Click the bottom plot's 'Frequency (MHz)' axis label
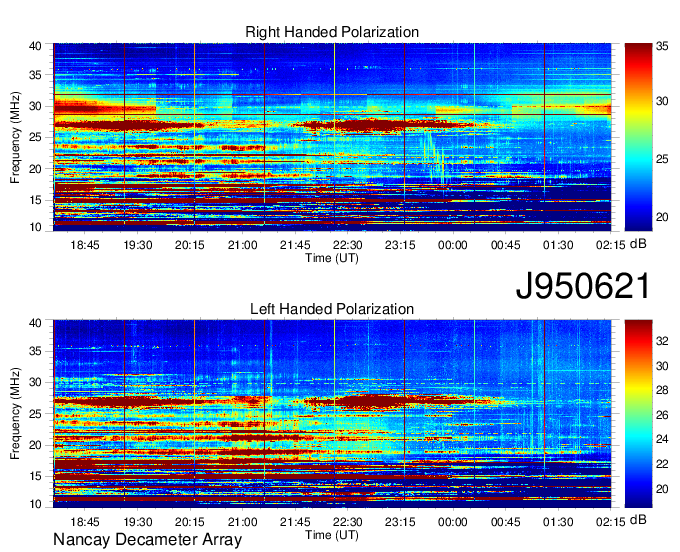680x552 pixels. point(16,414)
